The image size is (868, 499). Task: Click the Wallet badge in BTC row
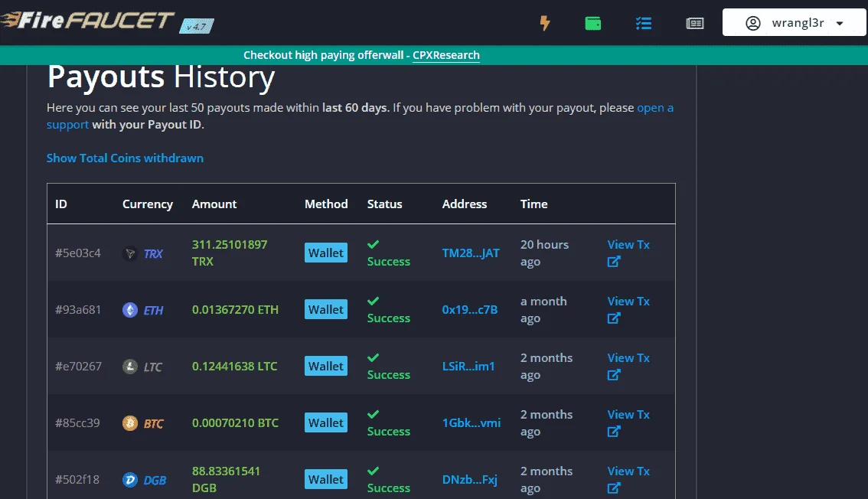326,422
